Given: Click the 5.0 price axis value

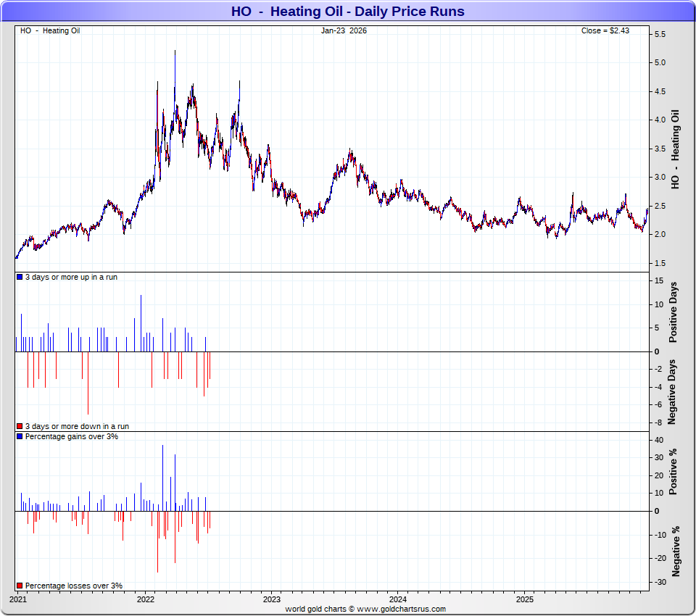Looking at the screenshot, I should pyautogui.click(x=660, y=62).
